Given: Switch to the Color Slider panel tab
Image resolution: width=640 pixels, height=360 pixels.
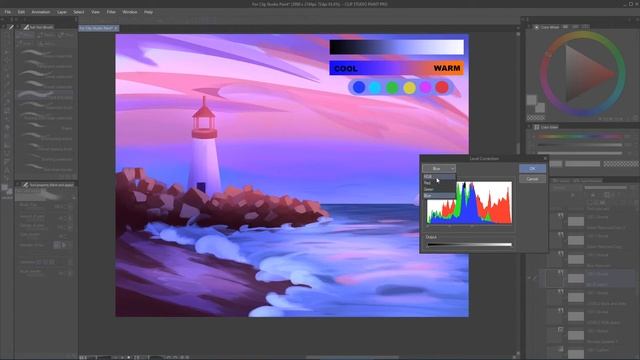Looking at the screenshot, I should 547,127.
